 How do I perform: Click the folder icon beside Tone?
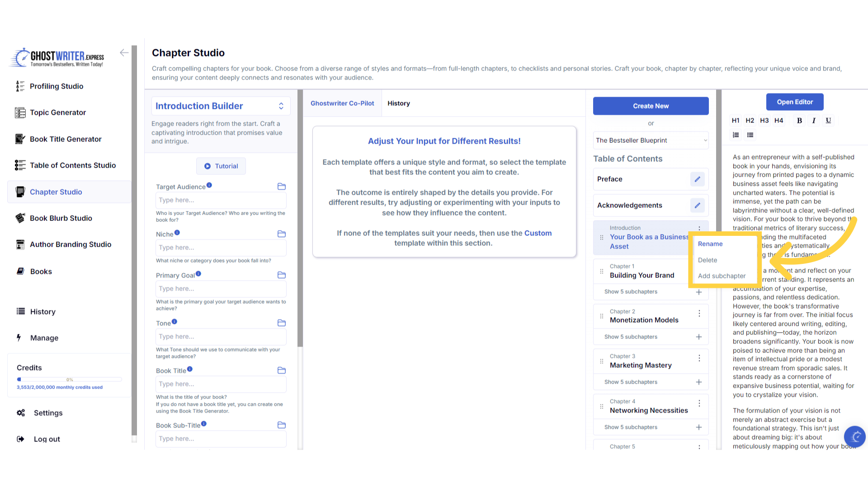pyautogui.click(x=281, y=323)
